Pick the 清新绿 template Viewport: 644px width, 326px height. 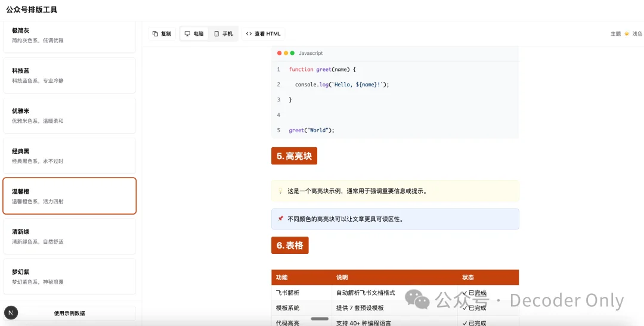tap(69, 236)
